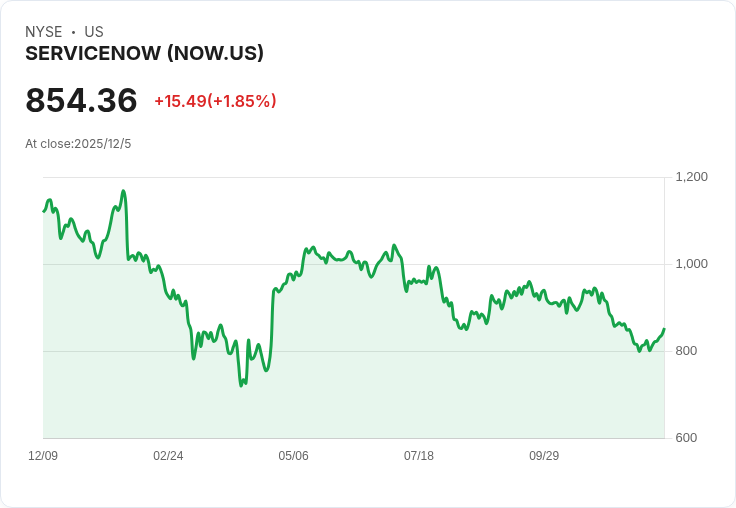The height and width of the screenshot is (508, 736).
Task: Click the 07/18 date axis label
Action: coord(419,455)
